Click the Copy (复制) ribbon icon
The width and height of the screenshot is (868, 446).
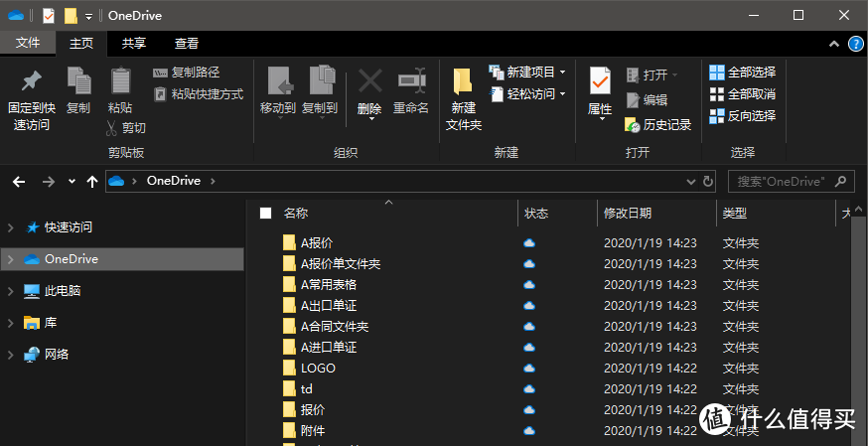click(x=78, y=81)
